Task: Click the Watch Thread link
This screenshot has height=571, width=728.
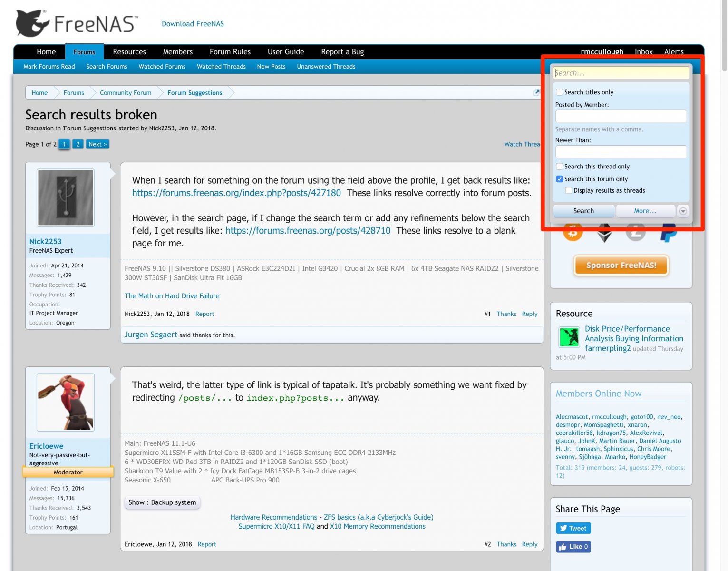Action: [523, 144]
